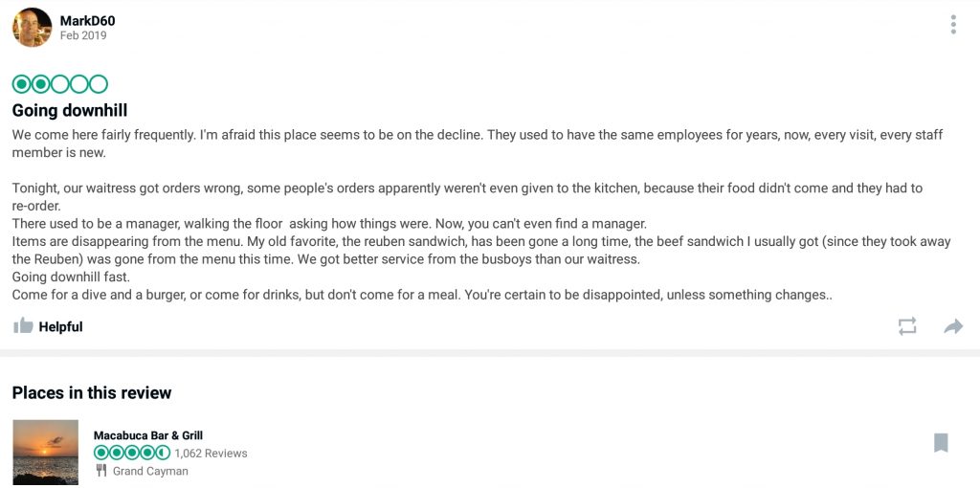Click the Feb 2019 review date
Viewport: 980px width, 488px height.
click(83, 35)
